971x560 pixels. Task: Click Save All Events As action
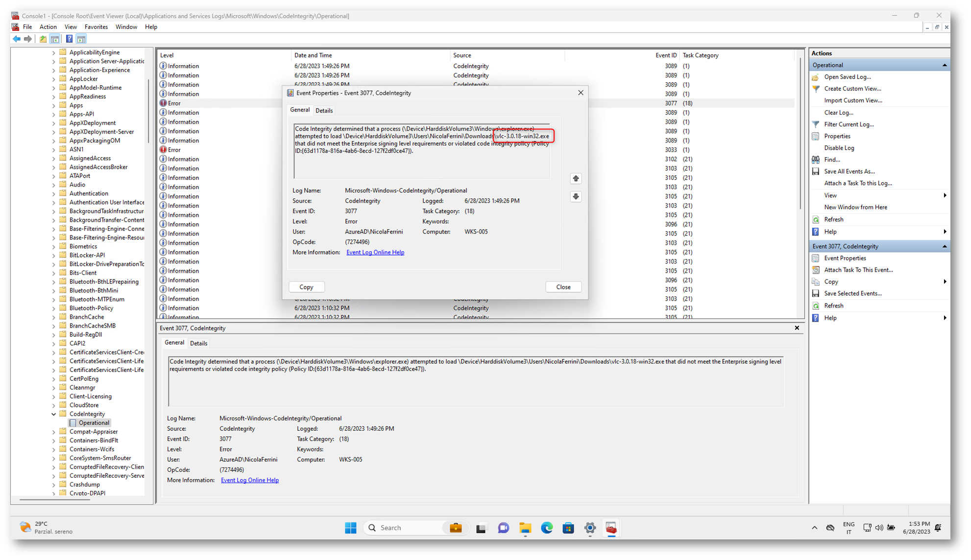pos(849,171)
